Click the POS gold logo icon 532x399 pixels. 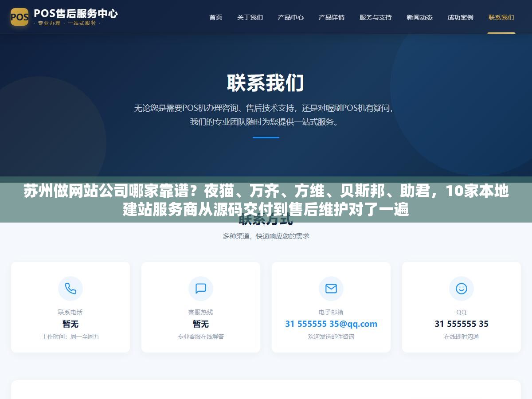pyautogui.click(x=20, y=17)
